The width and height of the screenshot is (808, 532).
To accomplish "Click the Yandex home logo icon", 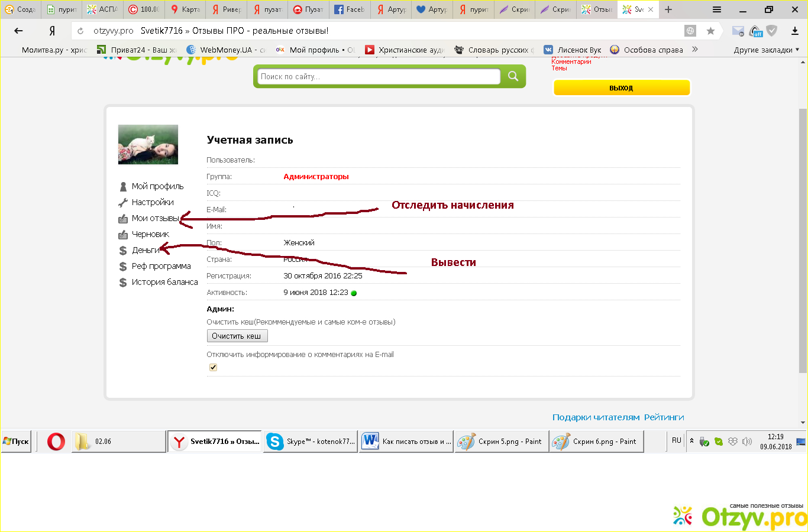I will (x=52, y=31).
